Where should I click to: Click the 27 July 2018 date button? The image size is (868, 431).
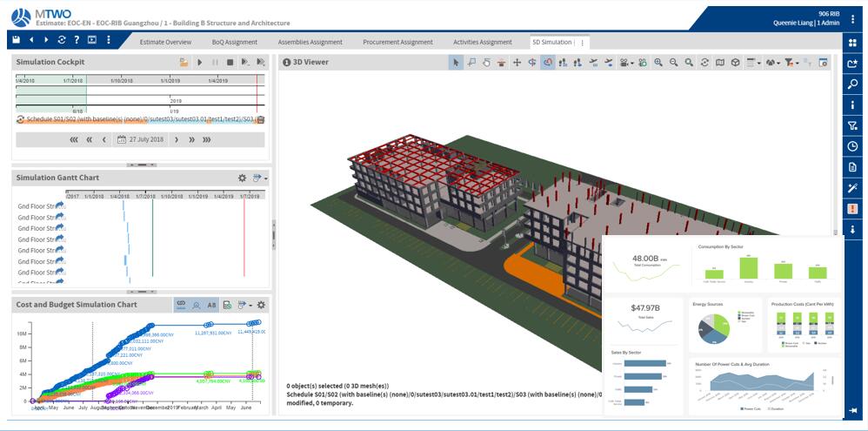tap(140, 139)
